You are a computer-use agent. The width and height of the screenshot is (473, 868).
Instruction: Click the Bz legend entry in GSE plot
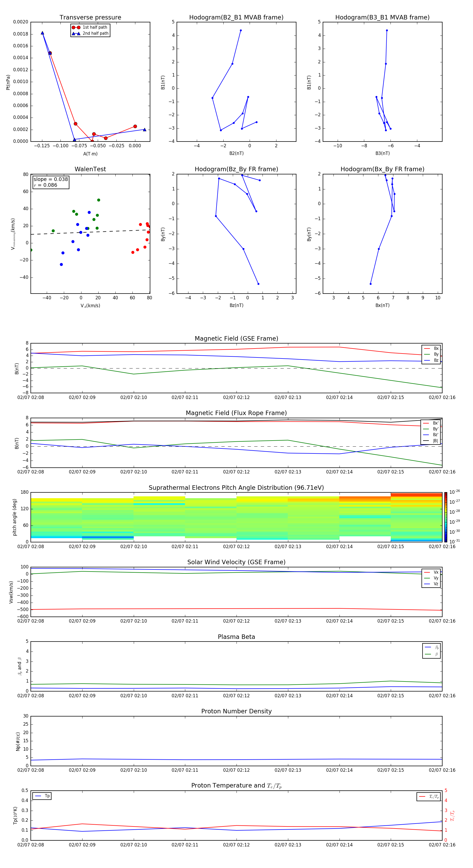point(431,360)
